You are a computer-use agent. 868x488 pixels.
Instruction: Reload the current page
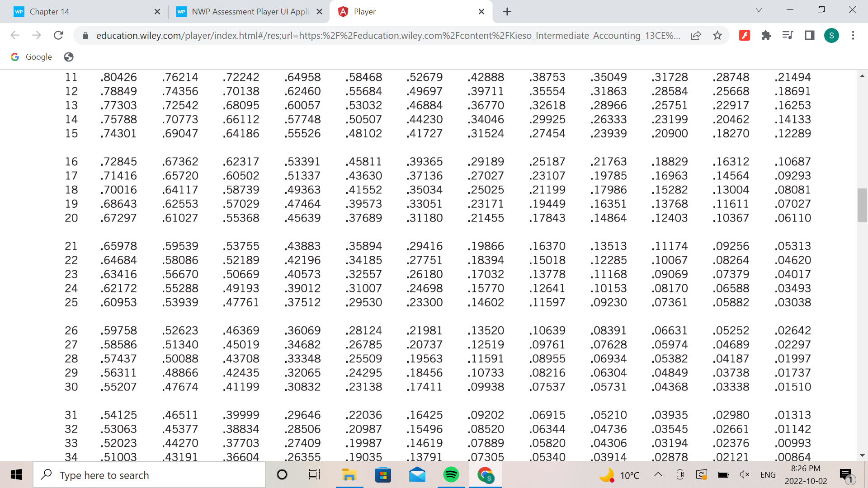(58, 35)
